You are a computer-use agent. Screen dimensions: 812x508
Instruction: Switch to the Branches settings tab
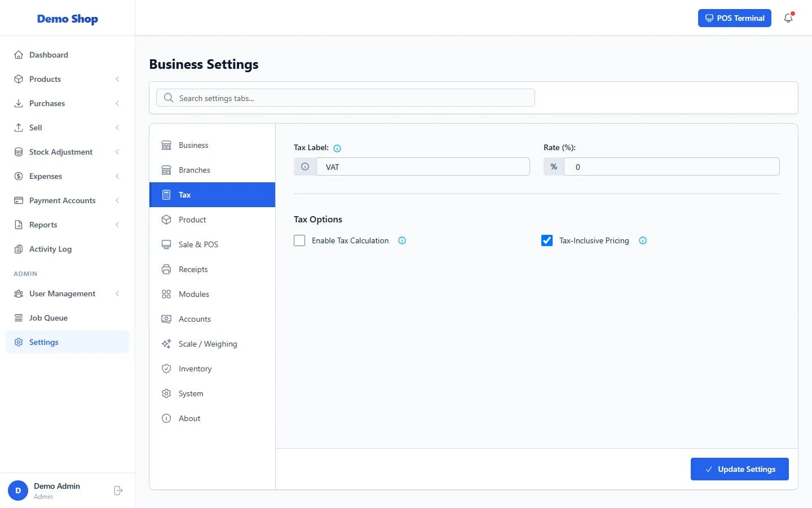point(212,170)
